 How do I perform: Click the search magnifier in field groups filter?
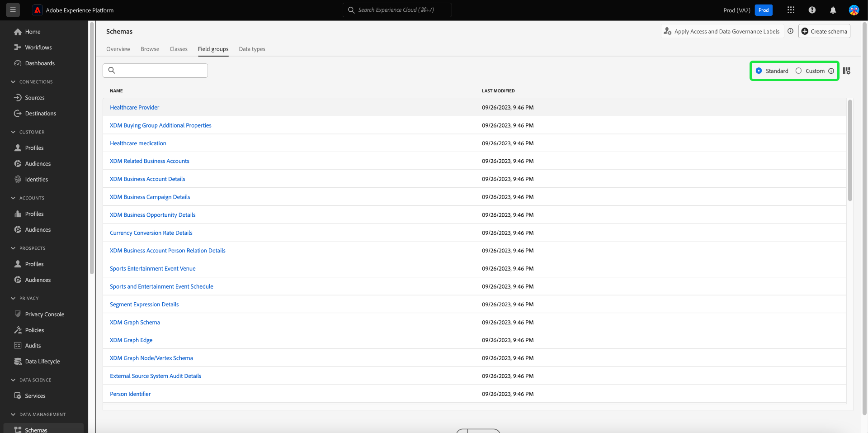pyautogui.click(x=112, y=71)
